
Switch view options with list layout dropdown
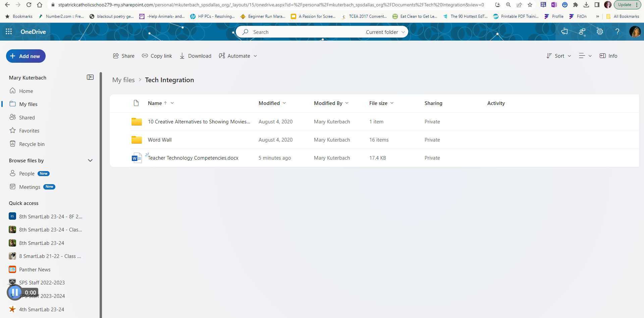585,56
